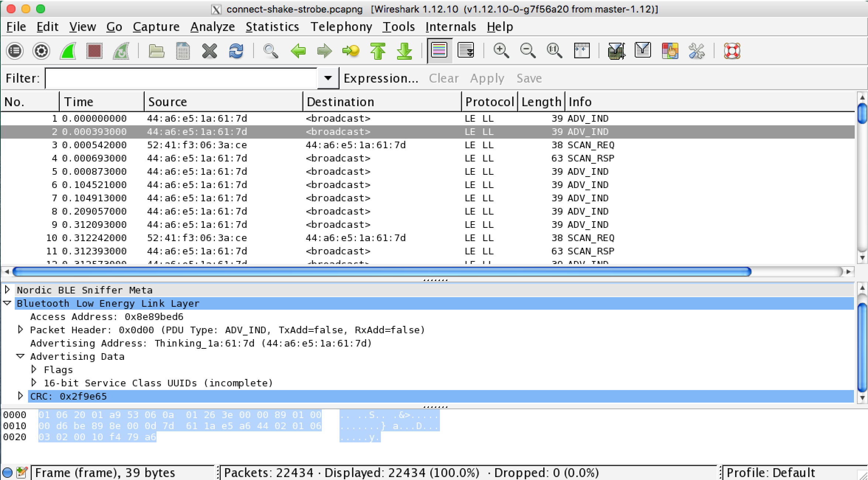Save this capture file icon

click(183, 51)
